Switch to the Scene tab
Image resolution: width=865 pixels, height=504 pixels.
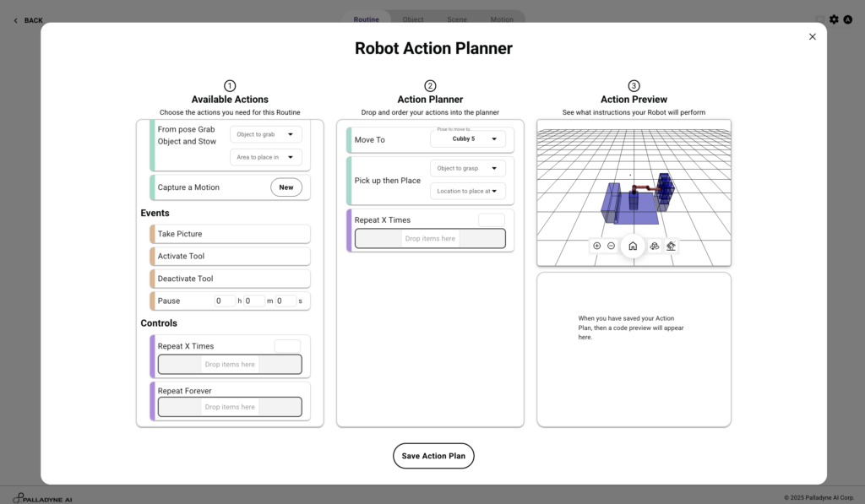pyautogui.click(x=457, y=19)
